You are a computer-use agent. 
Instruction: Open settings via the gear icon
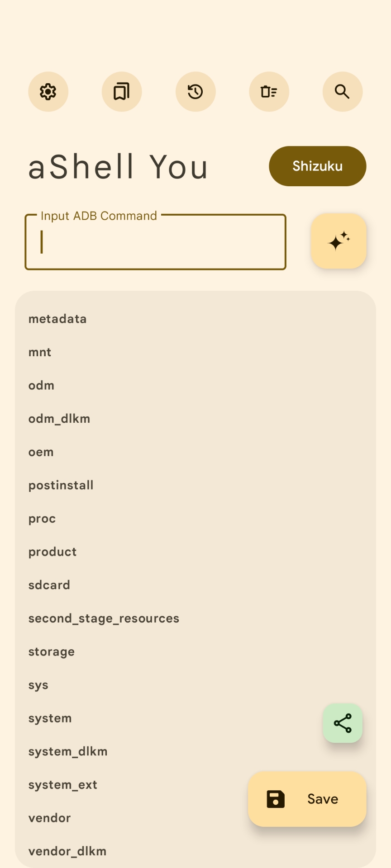48,92
